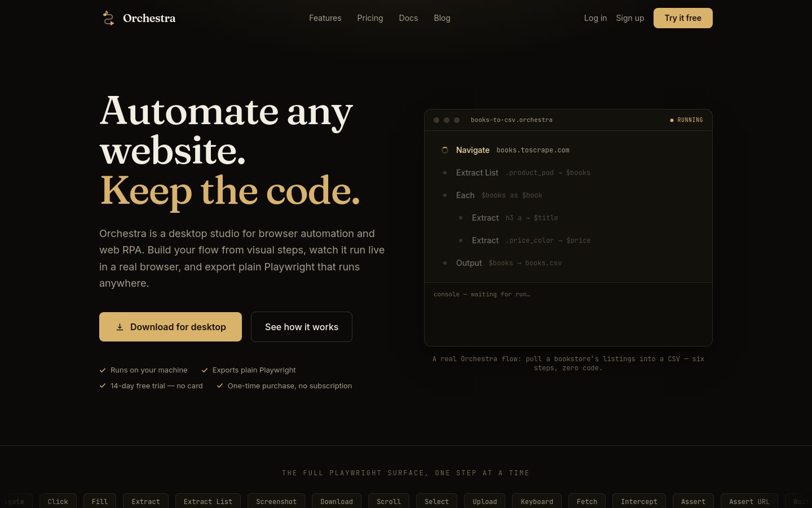This screenshot has width=812, height=508.
Task: Click the Assert step chip
Action: [693, 501]
